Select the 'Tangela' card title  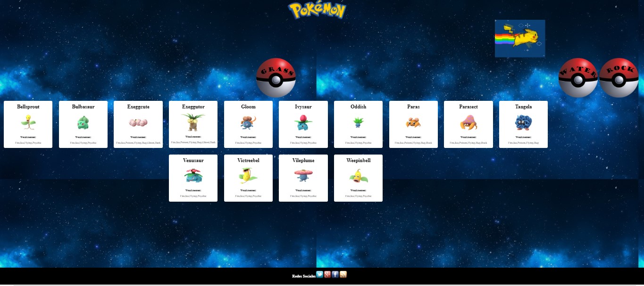pyautogui.click(x=523, y=107)
